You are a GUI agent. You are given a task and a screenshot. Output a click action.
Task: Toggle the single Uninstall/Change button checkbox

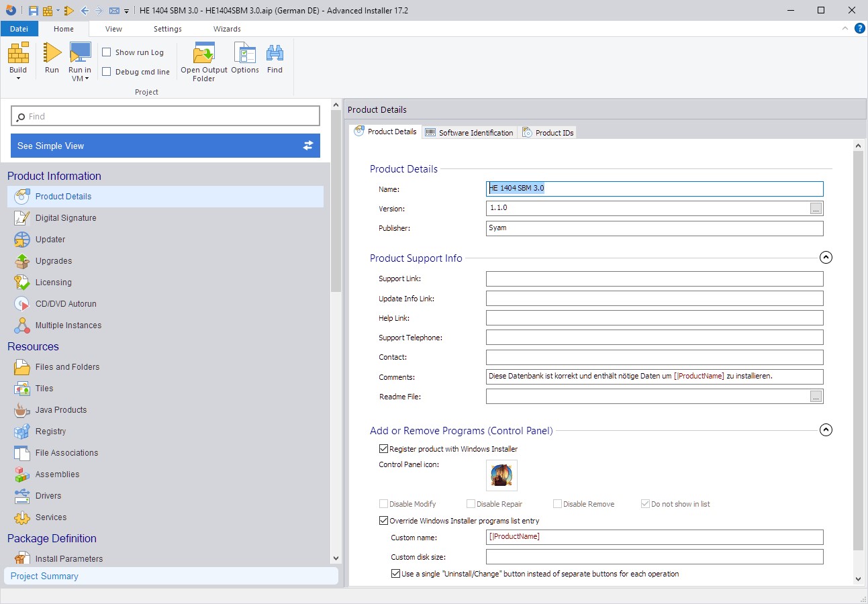click(396, 574)
